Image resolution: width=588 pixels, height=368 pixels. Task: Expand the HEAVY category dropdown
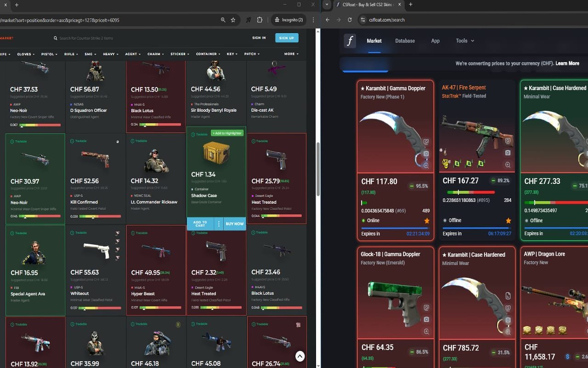coord(110,54)
